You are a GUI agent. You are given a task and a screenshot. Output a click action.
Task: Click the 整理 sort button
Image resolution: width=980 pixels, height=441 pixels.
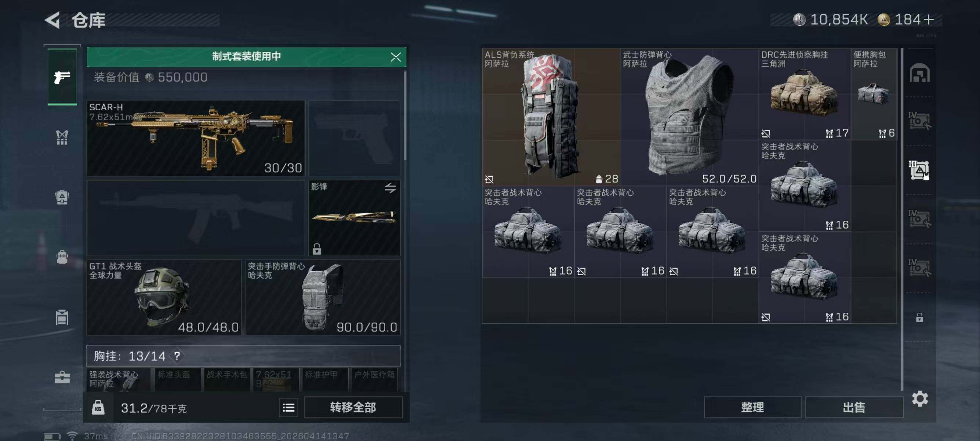coord(752,408)
